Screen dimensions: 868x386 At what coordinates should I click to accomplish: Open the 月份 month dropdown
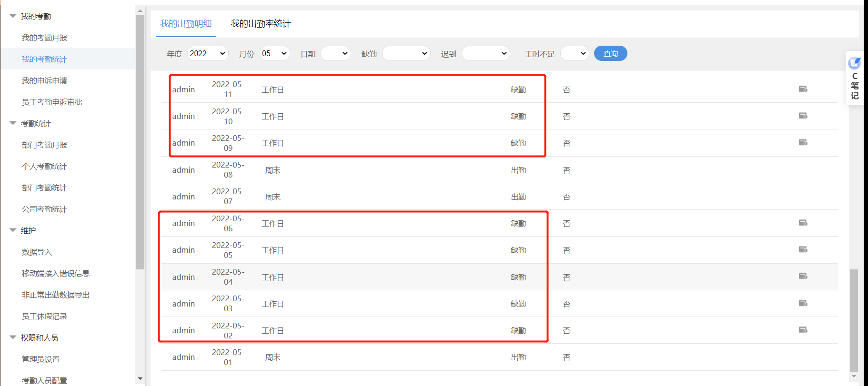tap(274, 54)
